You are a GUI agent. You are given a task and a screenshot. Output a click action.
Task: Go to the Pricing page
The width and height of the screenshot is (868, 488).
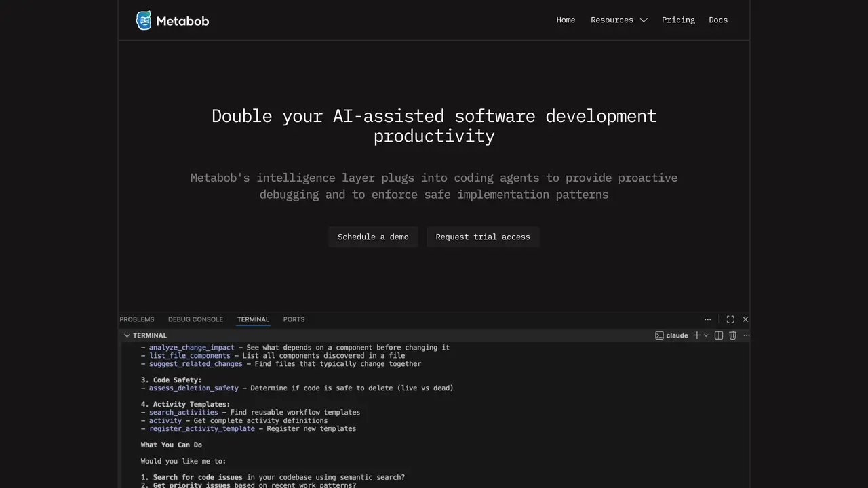point(678,20)
